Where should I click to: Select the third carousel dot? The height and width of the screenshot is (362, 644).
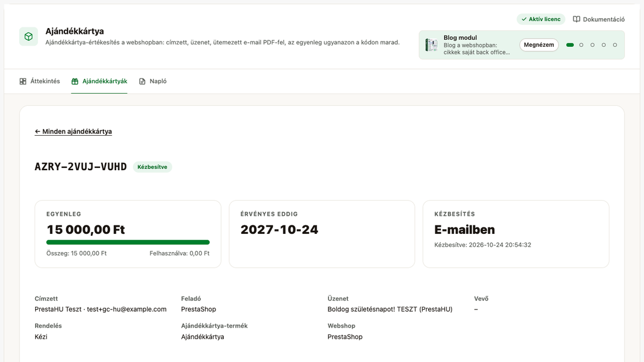click(x=592, y=45)
